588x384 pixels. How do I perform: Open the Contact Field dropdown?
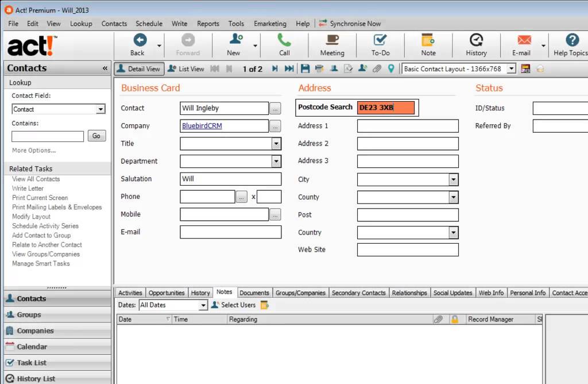tap(100, 109)
